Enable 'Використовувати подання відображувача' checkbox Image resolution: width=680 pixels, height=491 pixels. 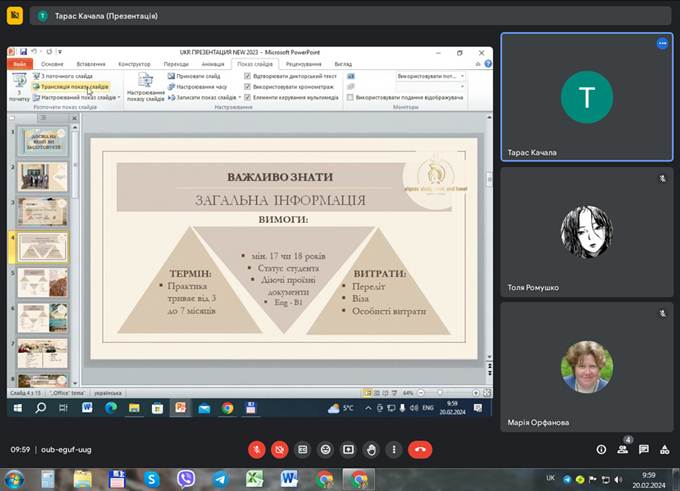(x=350, y=97)
